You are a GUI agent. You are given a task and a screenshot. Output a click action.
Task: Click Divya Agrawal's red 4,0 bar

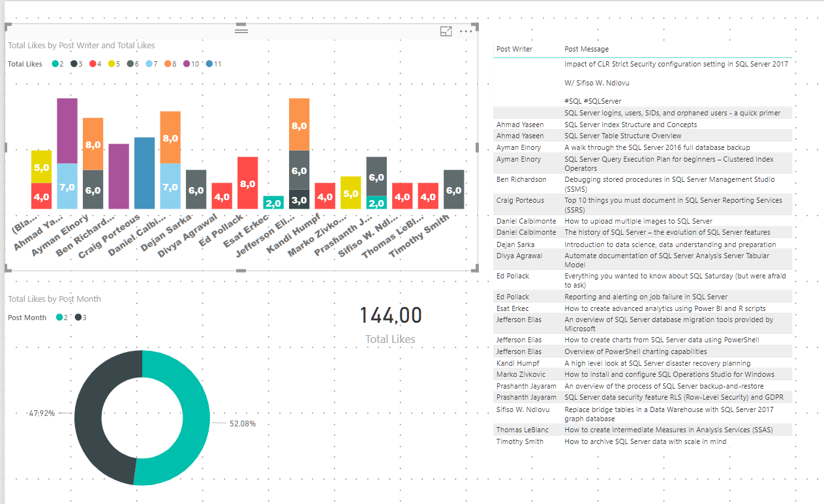[x=222, y=196]
